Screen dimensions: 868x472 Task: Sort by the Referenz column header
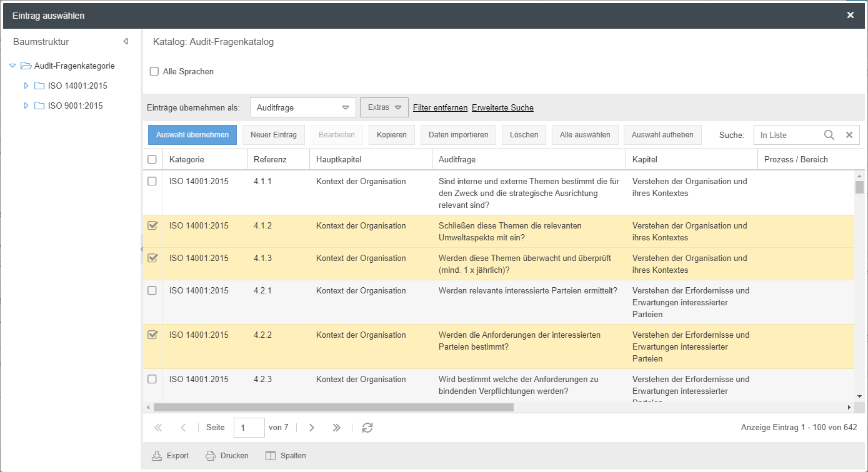click(270, 159)
